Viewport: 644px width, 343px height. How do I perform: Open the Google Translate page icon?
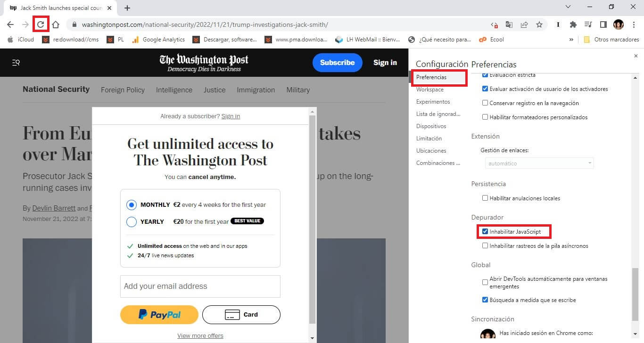click(x=509, y=24)
